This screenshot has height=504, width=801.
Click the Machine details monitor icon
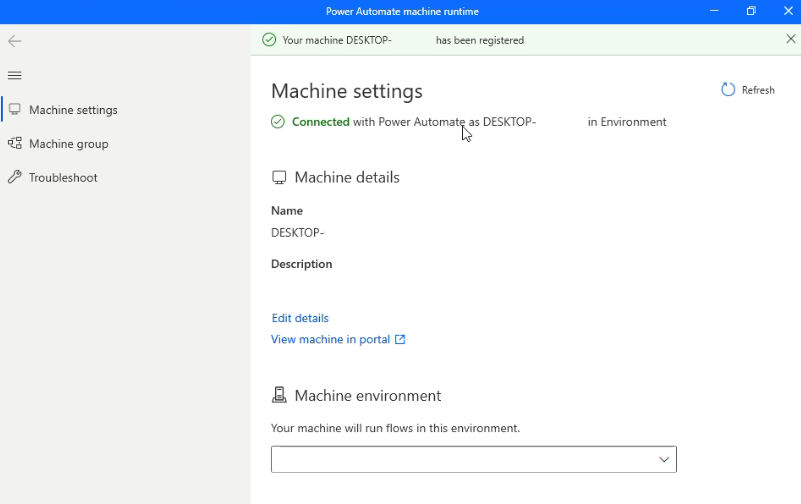279,177
